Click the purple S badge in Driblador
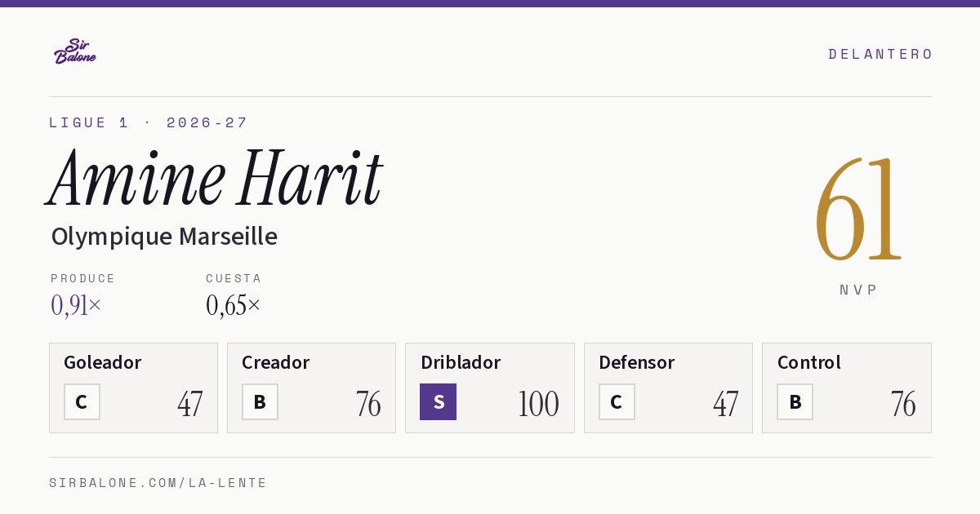 click(438, 402)
